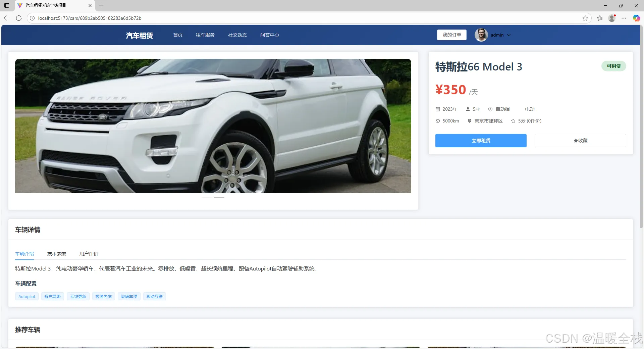
Task: Click the person icon beside 5座
Action: tap(468, 109)
